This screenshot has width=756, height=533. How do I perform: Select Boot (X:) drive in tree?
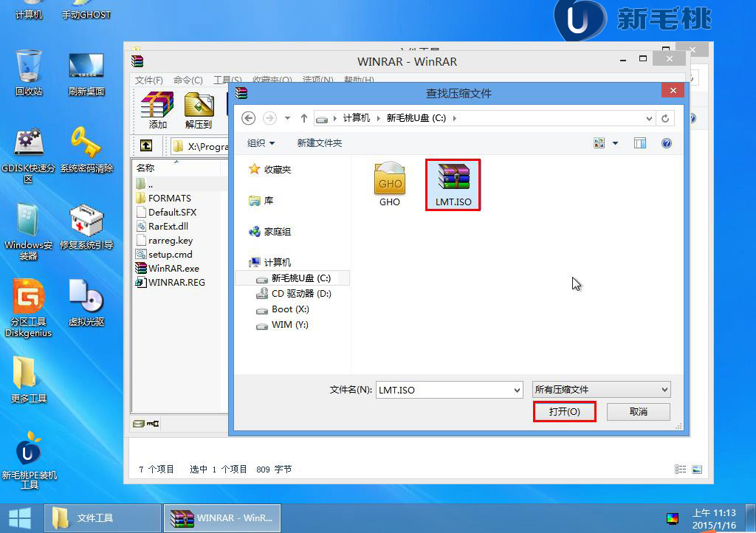coord(283,309)
